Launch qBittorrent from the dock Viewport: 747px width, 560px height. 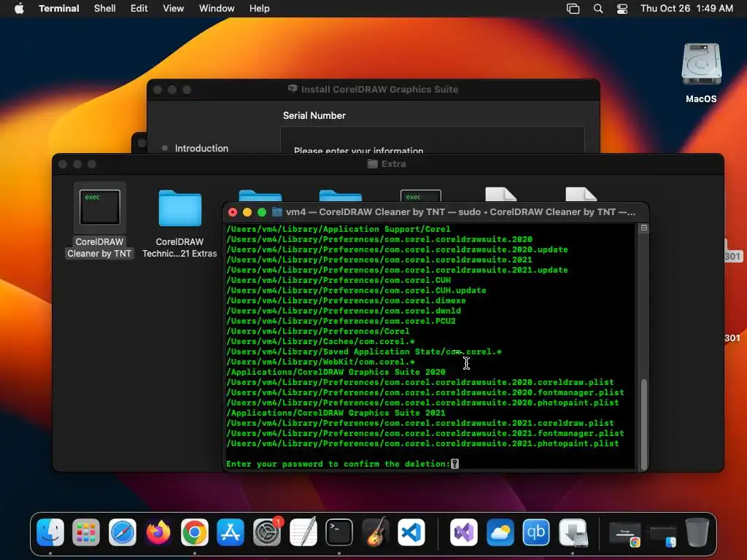pos(536,532)
